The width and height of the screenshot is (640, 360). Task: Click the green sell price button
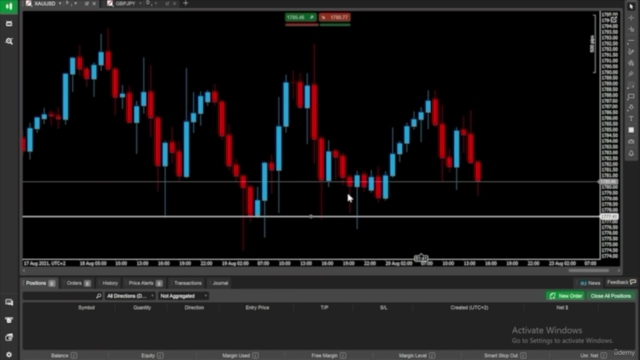tap(301, 17)
